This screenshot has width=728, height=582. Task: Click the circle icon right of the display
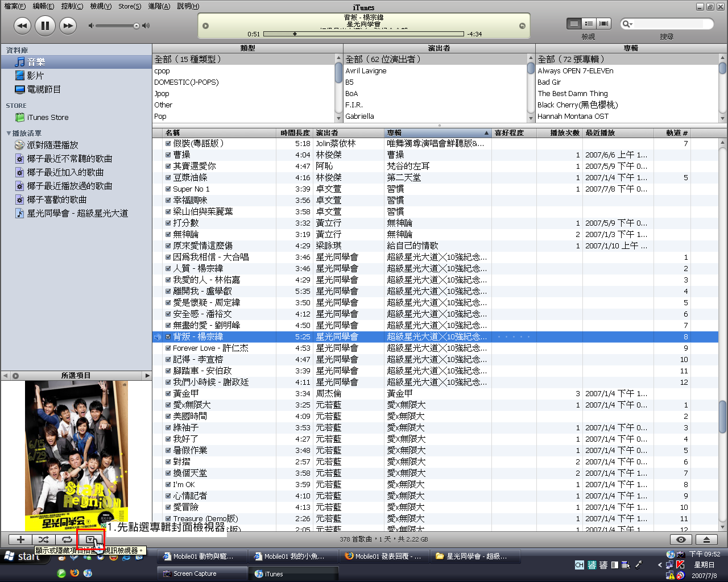(522, 26)
